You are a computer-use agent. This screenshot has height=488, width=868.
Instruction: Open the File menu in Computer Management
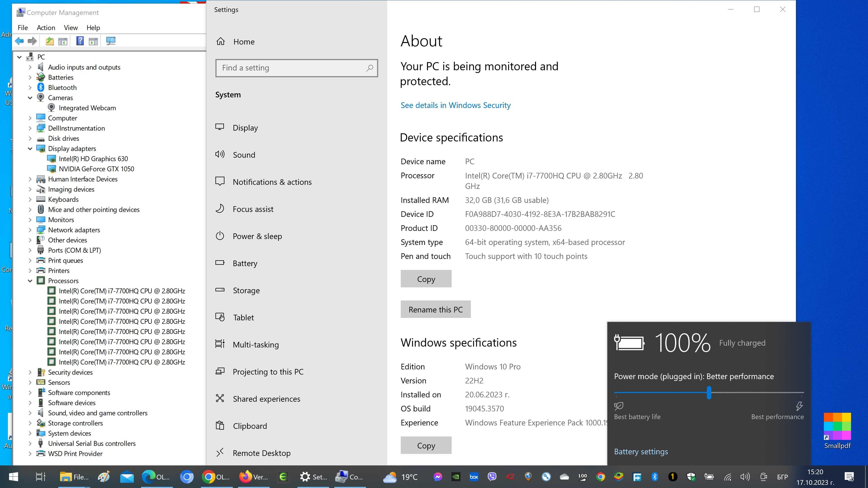point(23,28)
